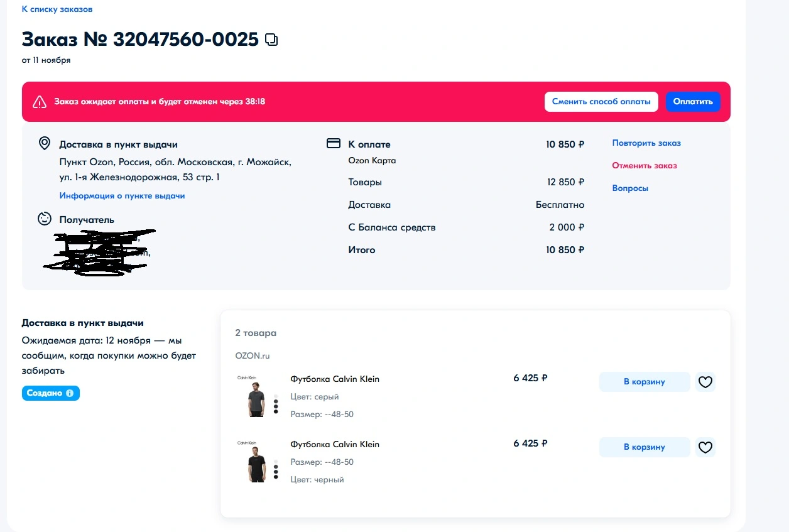The image size is (789, 532).
Task: Add the black Calvin Klein shirt to favorites
Action: point(705,447)
